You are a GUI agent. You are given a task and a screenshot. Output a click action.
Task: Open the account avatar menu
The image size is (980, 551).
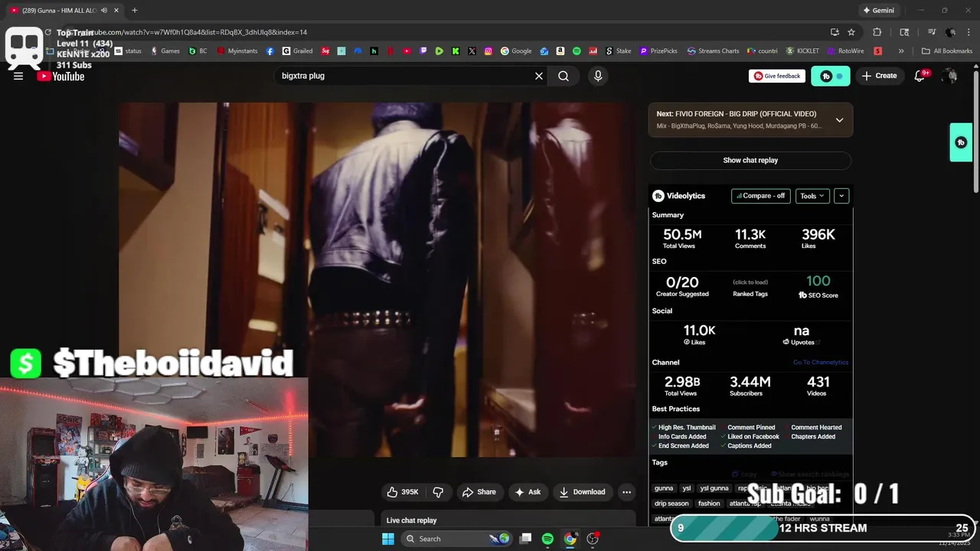[x=950, y=76]
